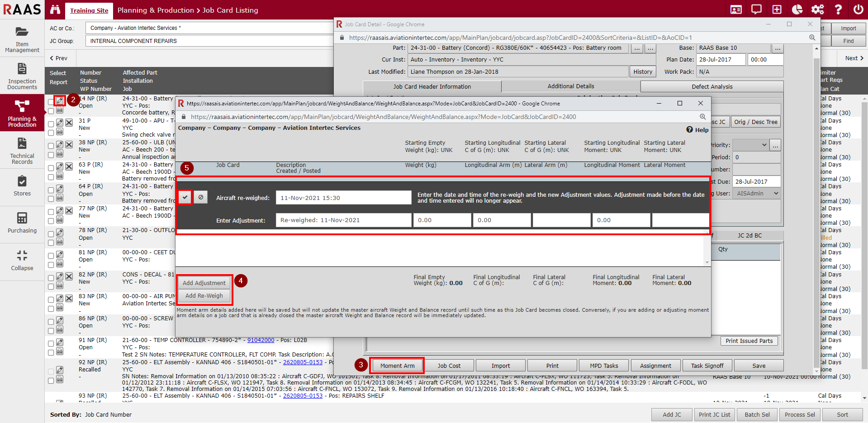Tick the select checkbox for job card 78 NP

tap(51, 234)
